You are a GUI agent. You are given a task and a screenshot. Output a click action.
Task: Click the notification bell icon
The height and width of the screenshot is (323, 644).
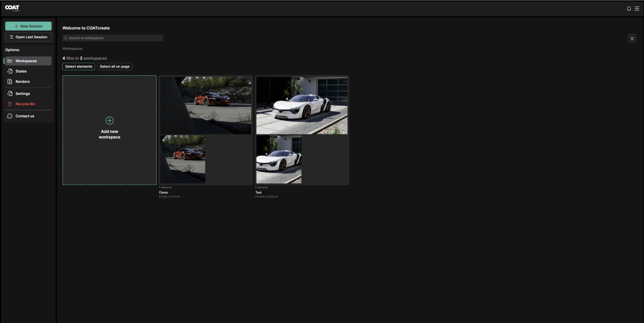(629, 8)
